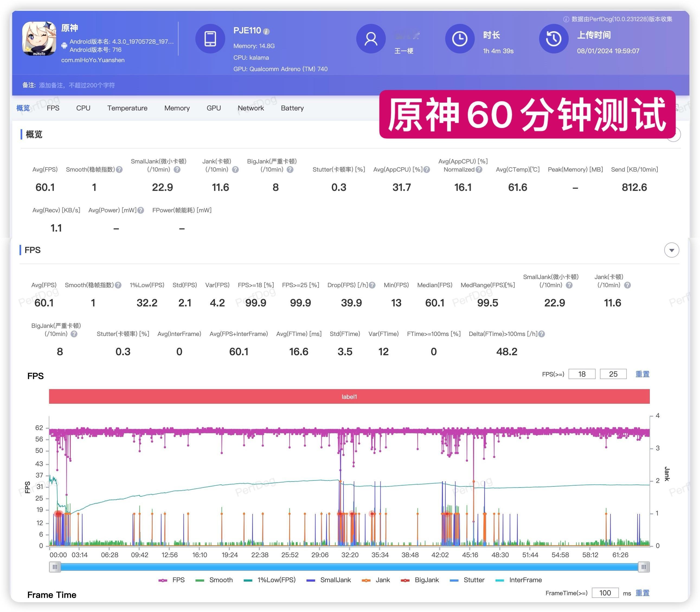
Task: Click Drop(FPS) value 39.9
Action: (351, 303)
